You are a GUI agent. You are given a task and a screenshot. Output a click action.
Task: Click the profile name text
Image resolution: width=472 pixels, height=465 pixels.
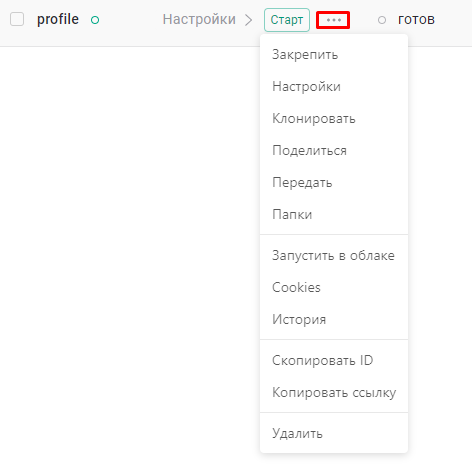pyautogui.click(x=58, y=19)
